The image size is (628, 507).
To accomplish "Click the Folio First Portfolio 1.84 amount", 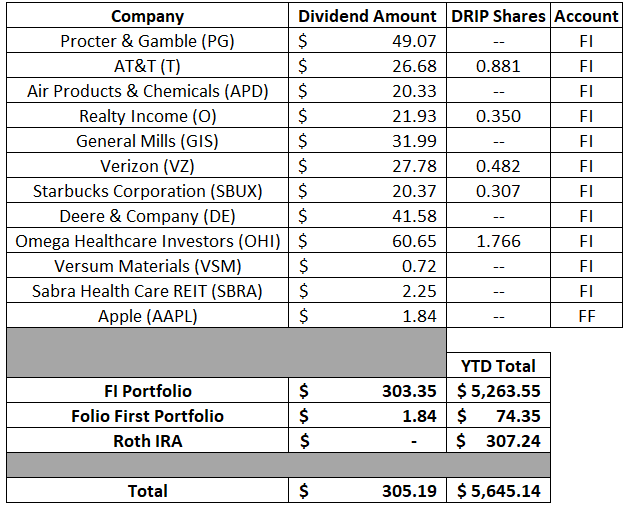I will [x=367, y=416].
